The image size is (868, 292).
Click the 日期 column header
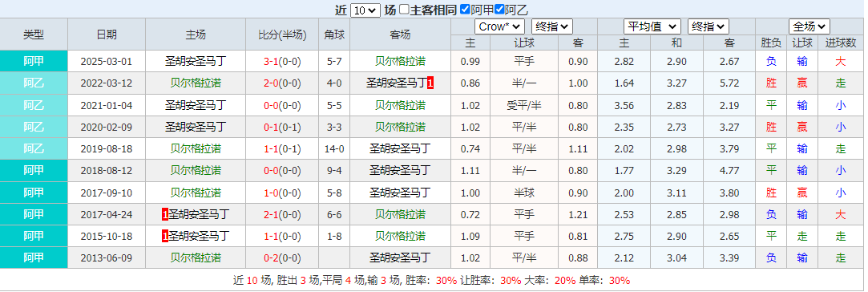tap(107, 34)
